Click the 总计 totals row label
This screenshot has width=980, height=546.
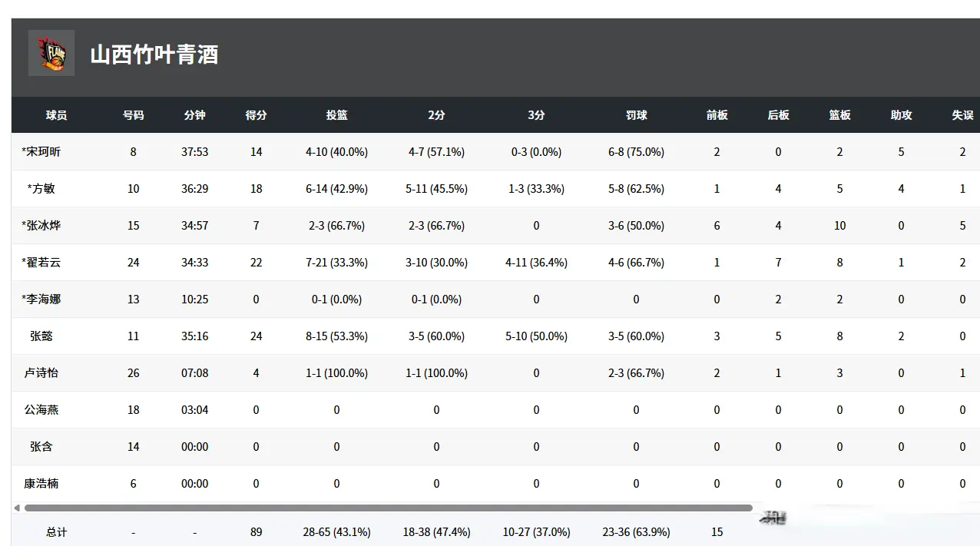[56, 532]
